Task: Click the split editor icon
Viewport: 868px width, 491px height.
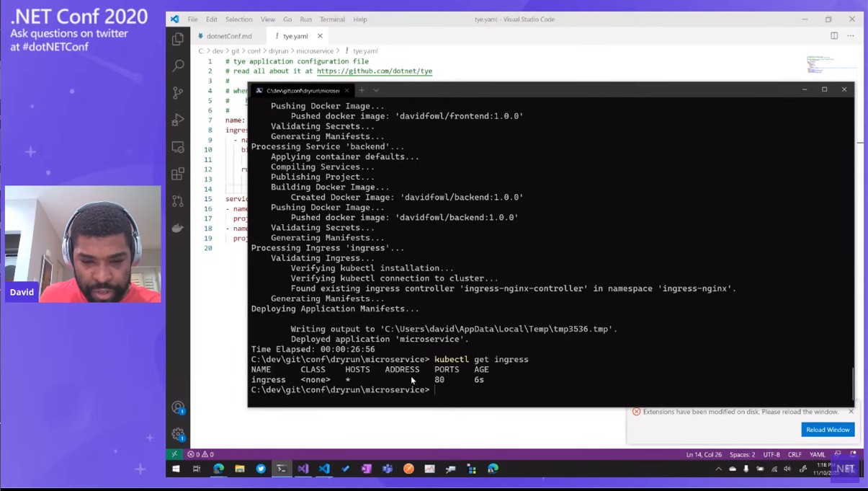Action: pos(834,35)
